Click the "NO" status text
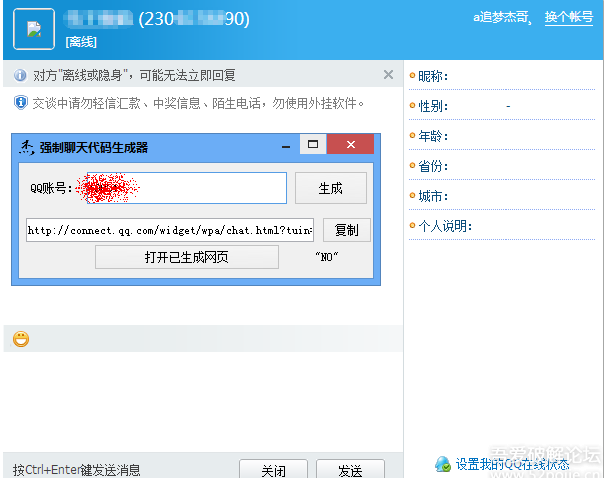 [326, 257]
